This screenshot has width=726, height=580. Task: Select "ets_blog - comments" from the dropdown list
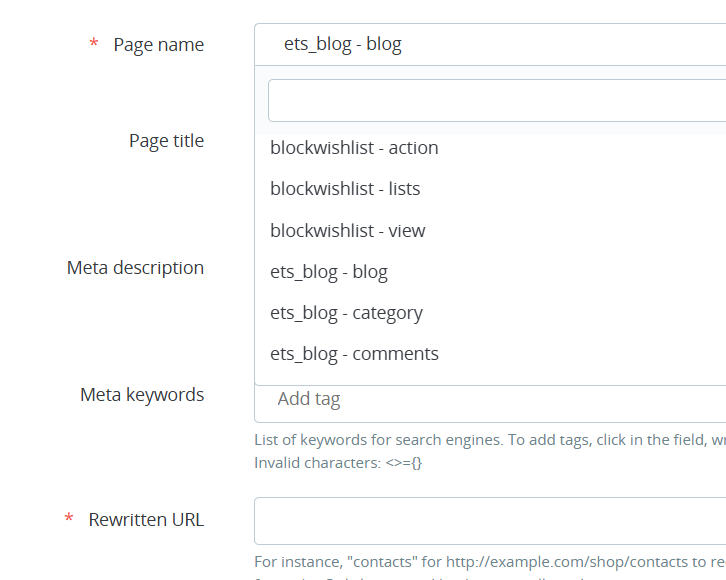[354, 354]
